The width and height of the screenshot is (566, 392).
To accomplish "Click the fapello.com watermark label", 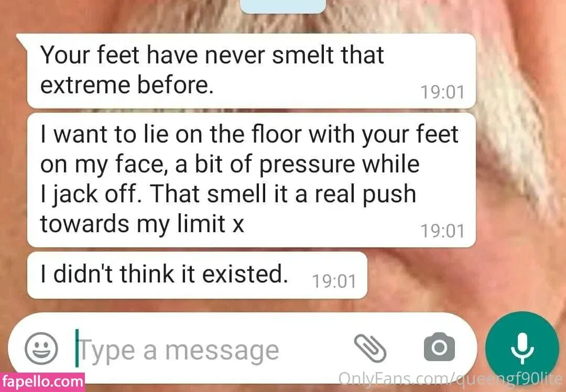I will [x=42, y=382].
